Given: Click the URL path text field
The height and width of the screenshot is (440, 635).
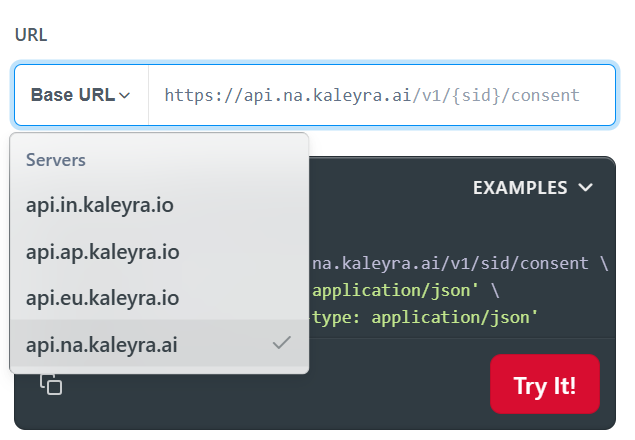Looking at the screenshot, I should click(x=381, y=95).
